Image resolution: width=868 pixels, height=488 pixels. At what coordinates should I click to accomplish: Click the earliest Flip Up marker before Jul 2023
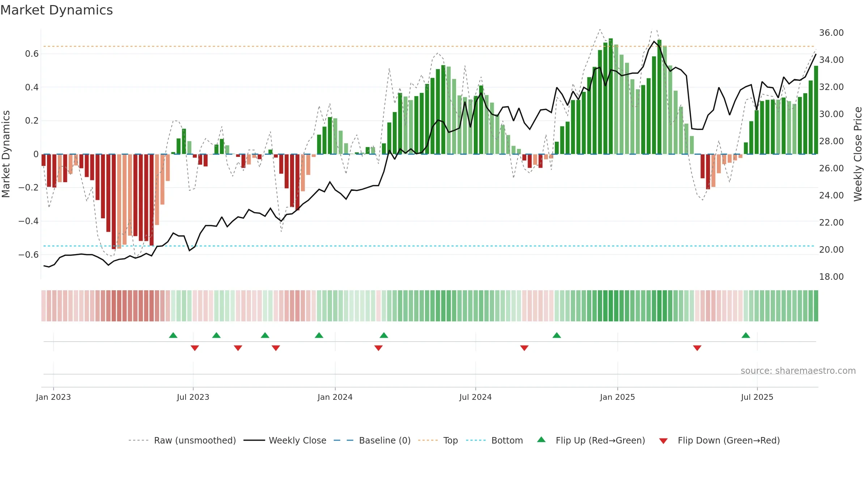(x=173, y=335)
